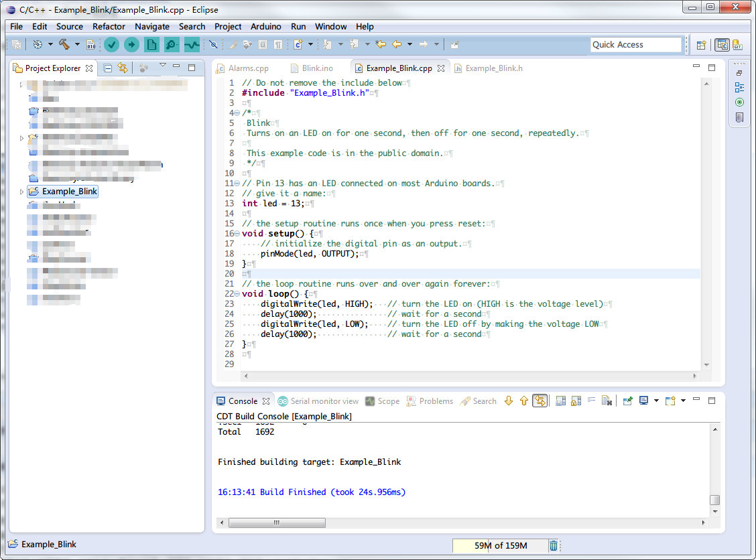Toggle Mark Occurrences pencil icon
756x560 pixels.
(x=233, y=45)
